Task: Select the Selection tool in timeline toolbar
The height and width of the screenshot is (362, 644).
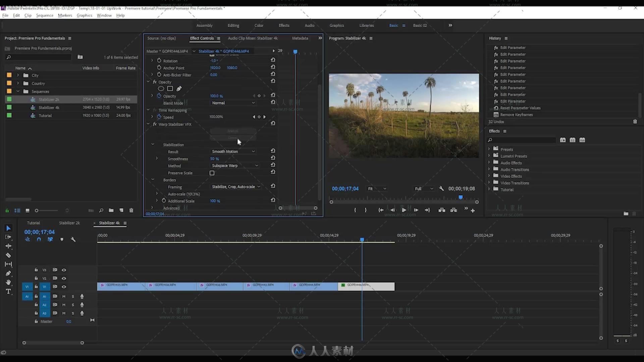Action: [8, 228]
